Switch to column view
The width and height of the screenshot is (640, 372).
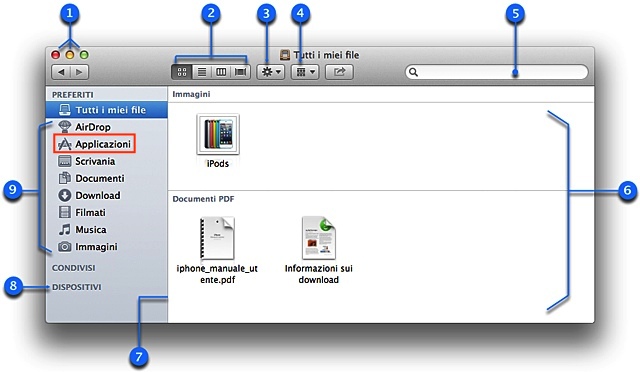tap(221, 72)
